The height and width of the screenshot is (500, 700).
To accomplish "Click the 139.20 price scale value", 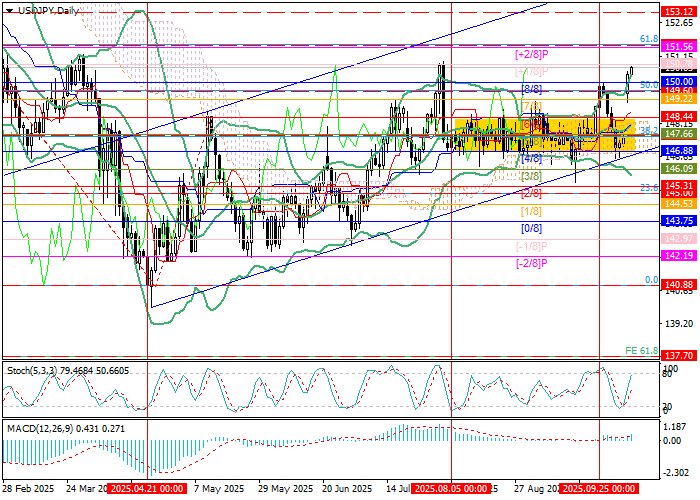I will pyautogui.click(x=679, y=323).
